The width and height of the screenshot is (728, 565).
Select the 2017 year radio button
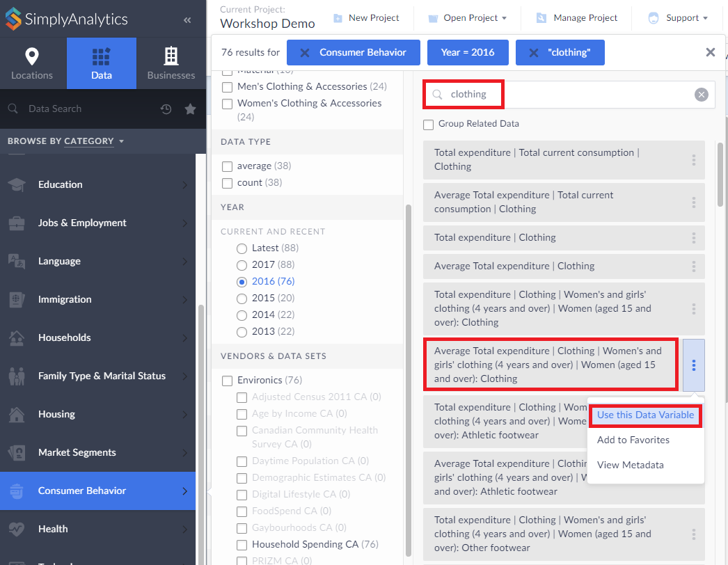[242, 265]
